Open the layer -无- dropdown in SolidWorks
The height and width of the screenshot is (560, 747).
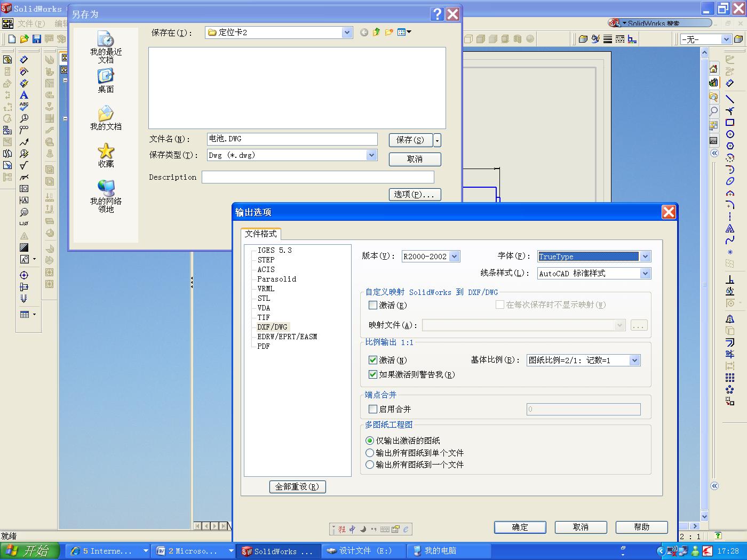point(726,39)
